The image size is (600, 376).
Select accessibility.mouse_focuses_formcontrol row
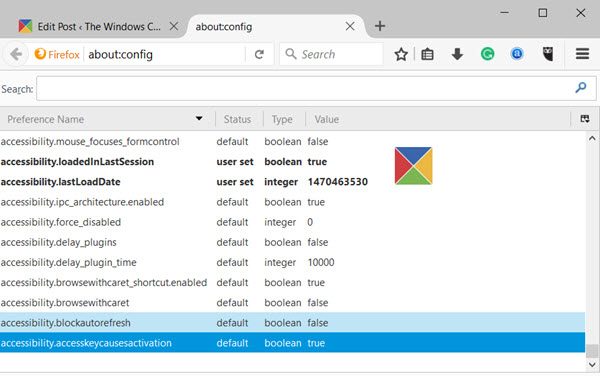(x=292, y=142)
